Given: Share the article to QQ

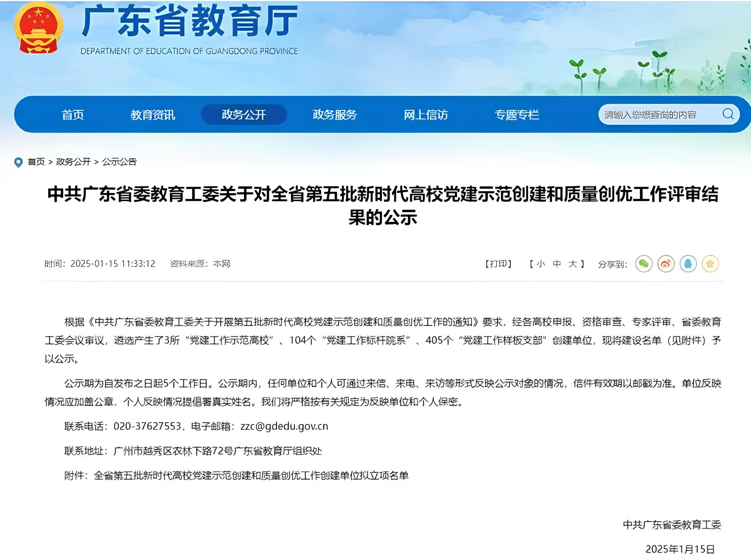Looking at the screenshot, I should 688,264.
